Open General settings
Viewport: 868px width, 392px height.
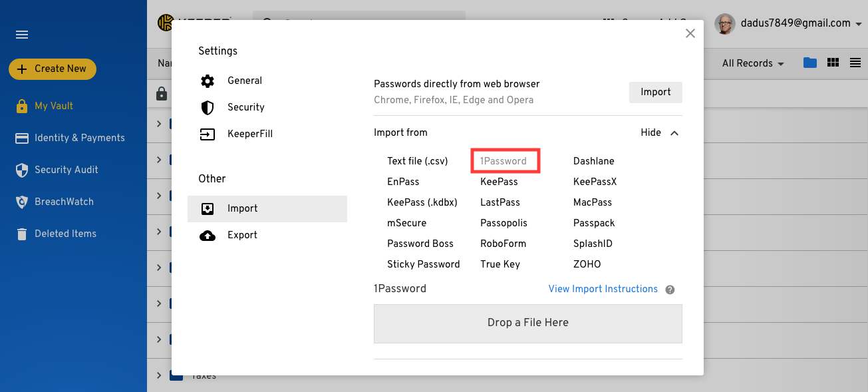tap(267, 81)
